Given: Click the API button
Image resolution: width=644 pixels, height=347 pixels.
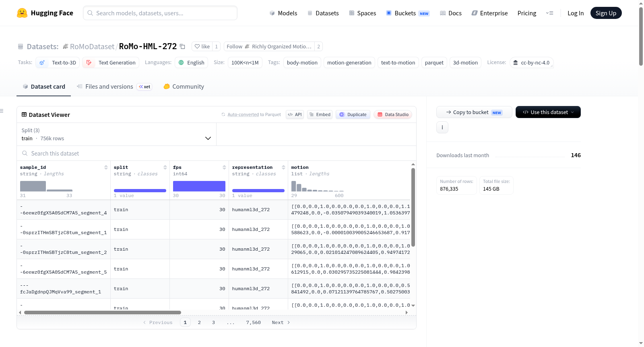Looking at the screenshot, I should [x=295, y=114].
